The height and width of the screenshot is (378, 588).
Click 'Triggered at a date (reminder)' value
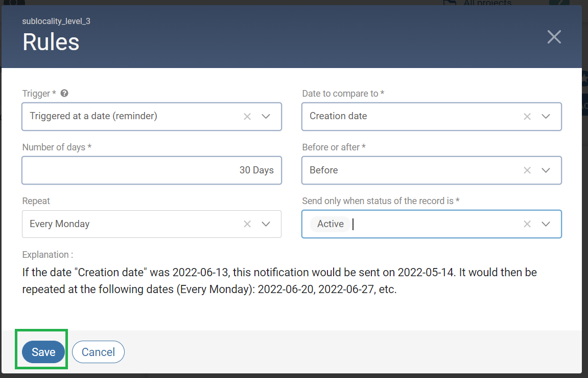93,116
